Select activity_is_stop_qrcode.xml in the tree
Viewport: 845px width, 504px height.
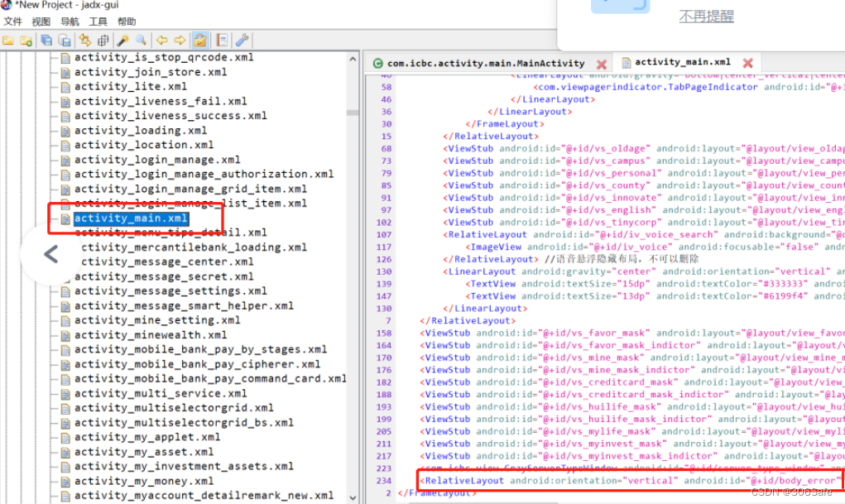point(163,57)
